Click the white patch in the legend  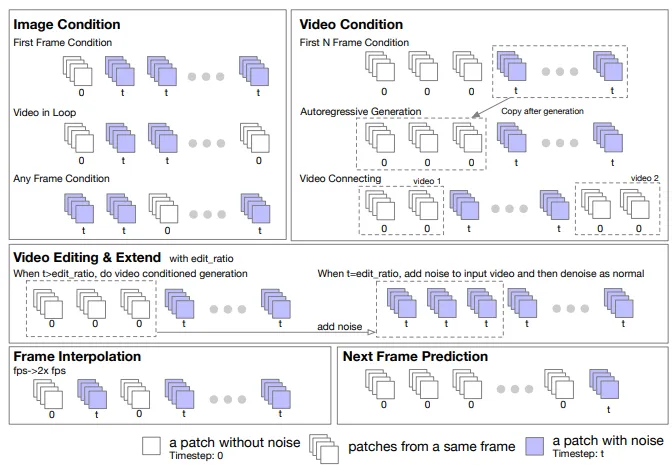tap(151, 446)
